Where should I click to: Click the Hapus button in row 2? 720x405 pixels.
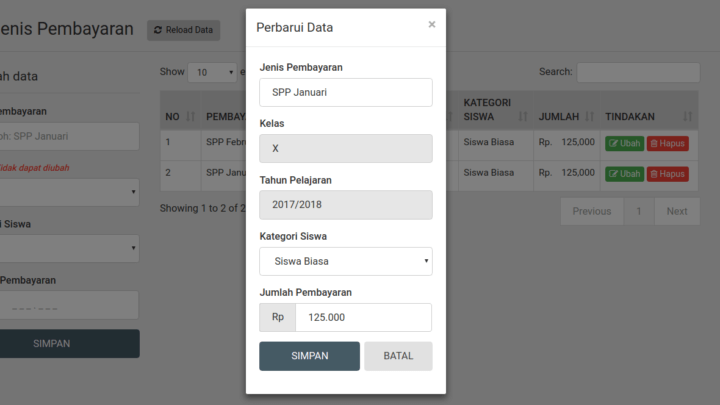(x=668, y=174)
